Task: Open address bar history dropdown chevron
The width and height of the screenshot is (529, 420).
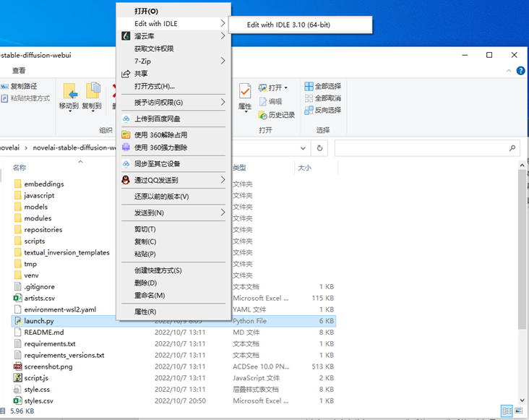Action: pyautogui.click(x=303, y=148)
